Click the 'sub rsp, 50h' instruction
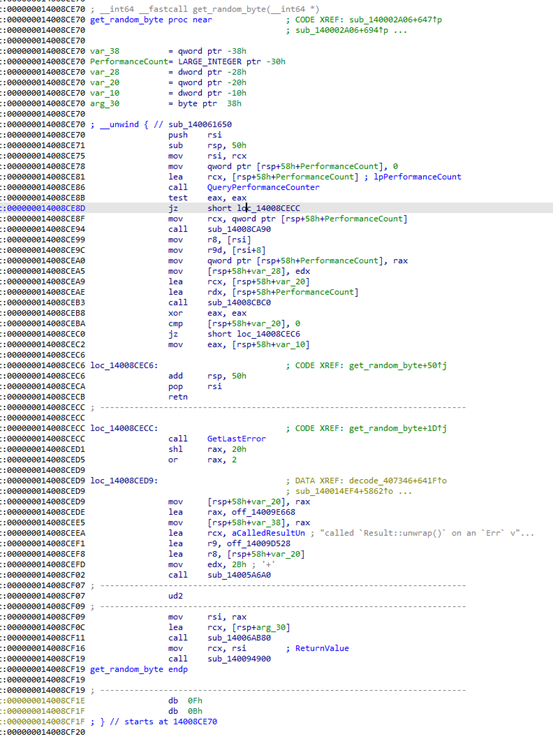The width and height of the screenshot is (554, 740). pyautogui.click(x=207, y=145)
